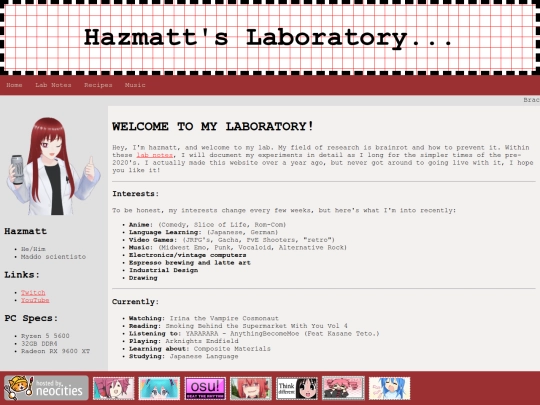This screenshot has width=540, height=405.
Task: Open the Music page
Action: tap(135, 85)
